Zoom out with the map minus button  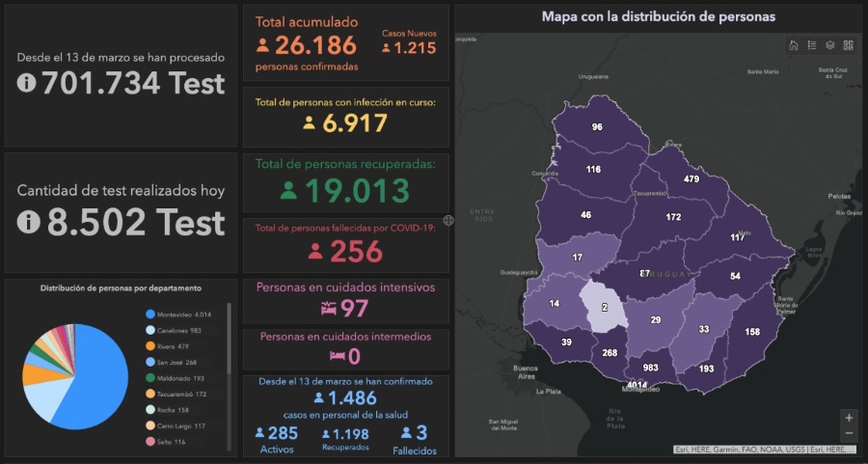(848, 433)
